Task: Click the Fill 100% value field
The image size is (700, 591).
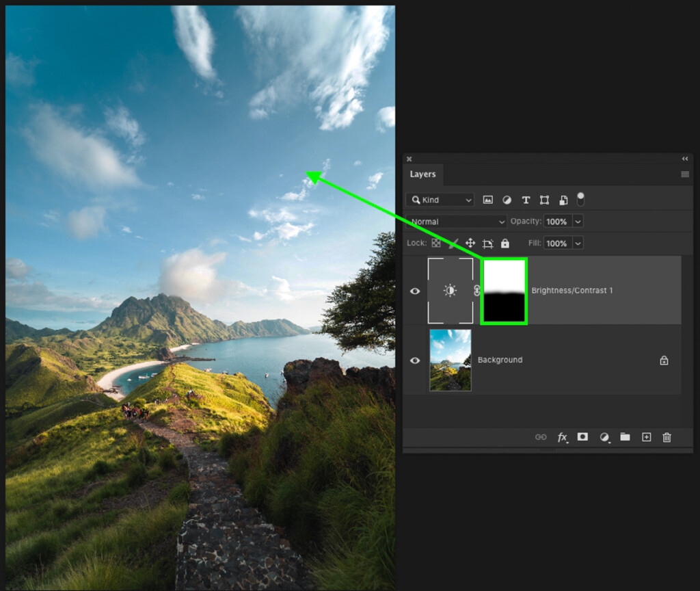Action: [557, 244]
